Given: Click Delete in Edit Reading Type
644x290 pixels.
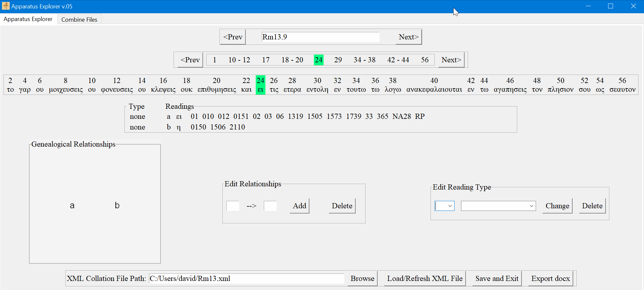Looking at the screenshot, I should [592, 206].
